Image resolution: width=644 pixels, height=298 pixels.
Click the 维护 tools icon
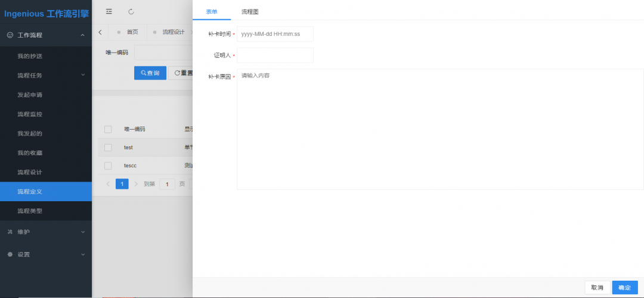(10, 232)
